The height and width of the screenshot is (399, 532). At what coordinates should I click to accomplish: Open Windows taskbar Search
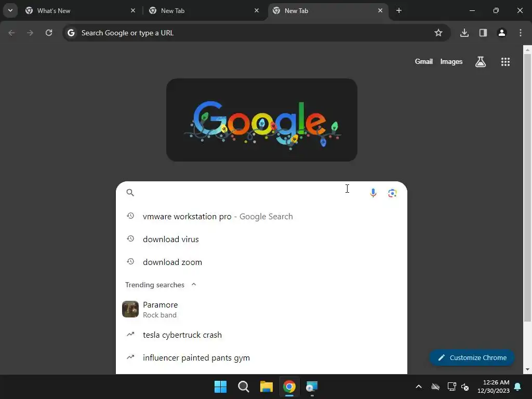pos(244,387)
